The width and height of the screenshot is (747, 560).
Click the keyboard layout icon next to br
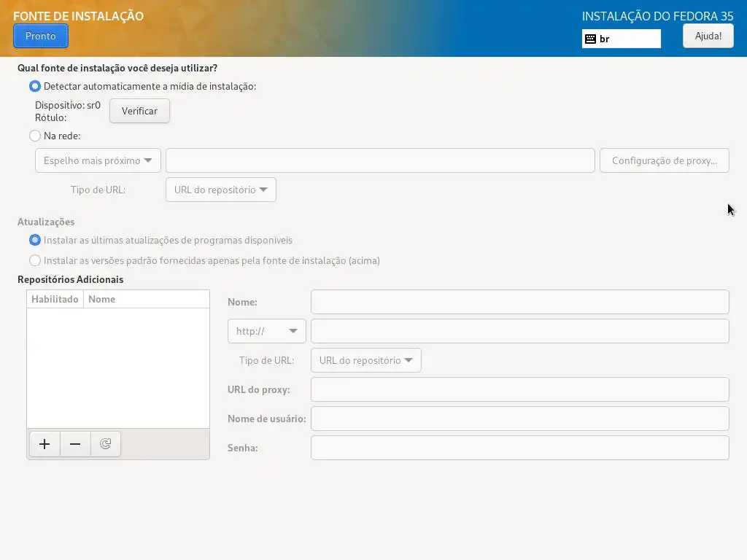coord(590,39)
